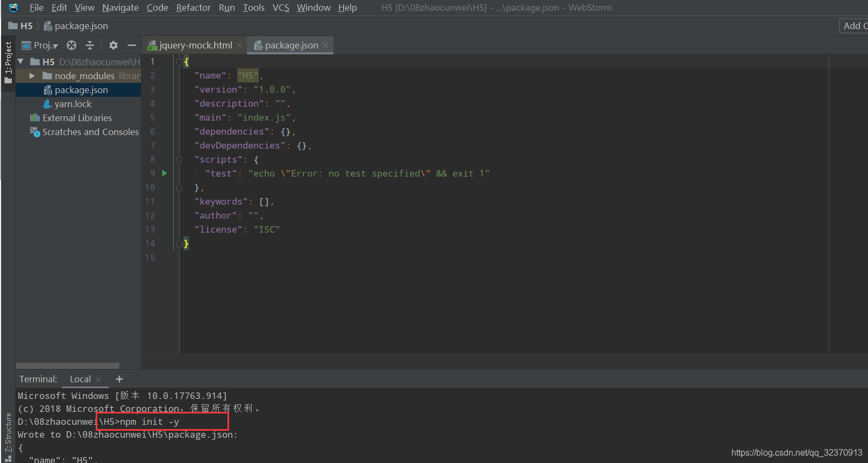Hide the Project panel with minus icon
This screenshot has height=463, width=868.
131,45
